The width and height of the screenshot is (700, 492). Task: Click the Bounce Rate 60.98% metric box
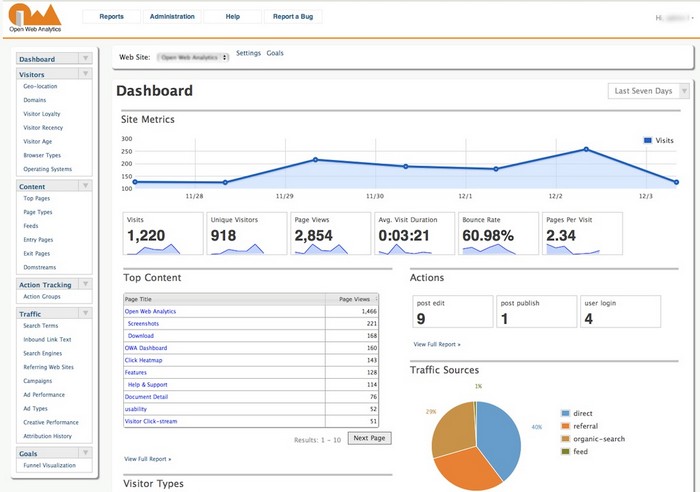[x=498, y=233]
